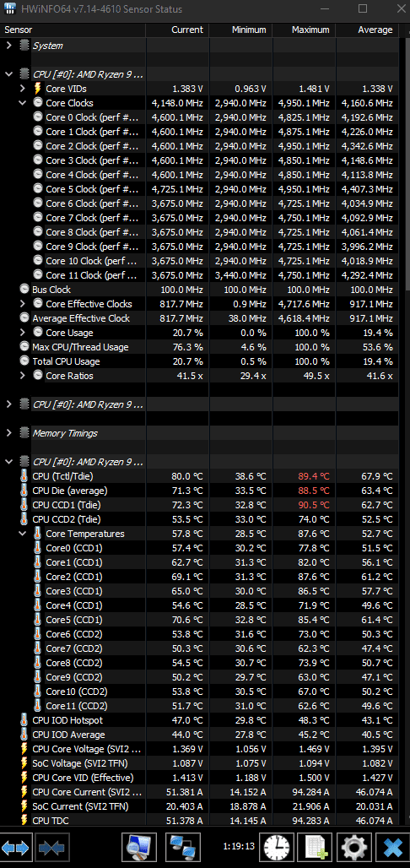
Task: Expand Core Effective Clocks row
Action: pos(22,304)
